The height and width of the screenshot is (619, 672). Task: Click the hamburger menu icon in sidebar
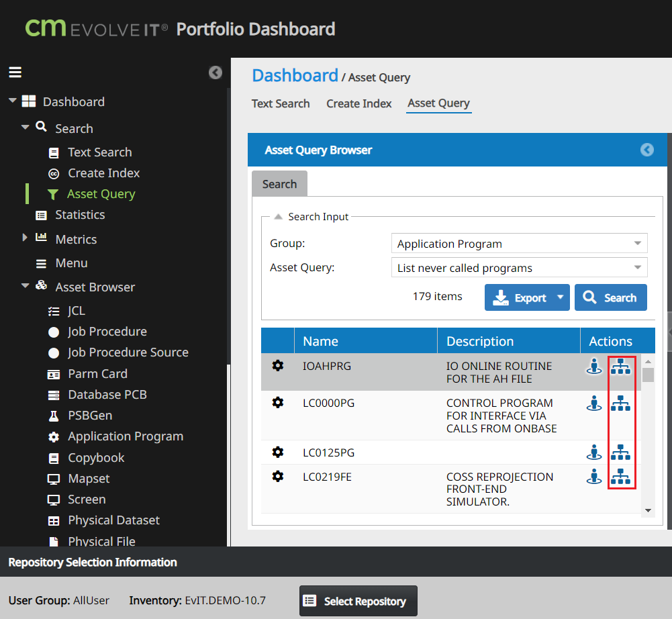pos(15,72)
